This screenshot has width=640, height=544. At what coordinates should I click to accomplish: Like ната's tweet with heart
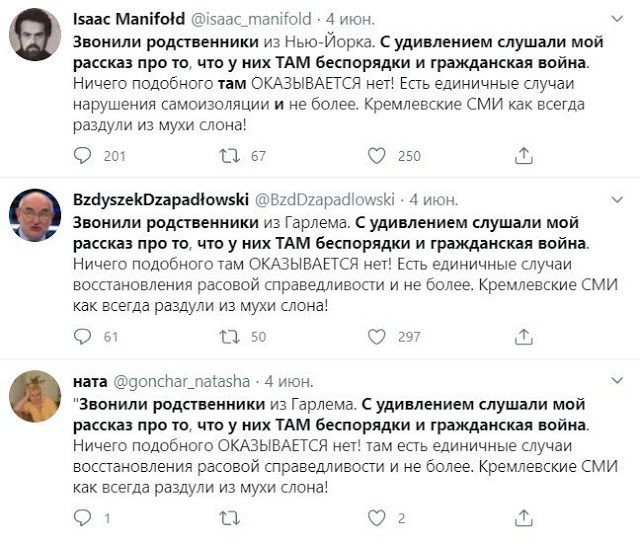tap(377, 518)
